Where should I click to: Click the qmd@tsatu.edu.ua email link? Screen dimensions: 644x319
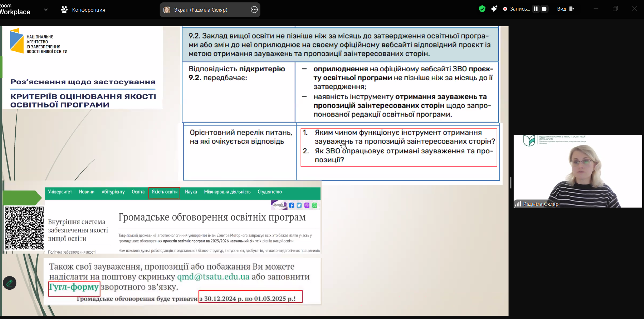tap(213, 277)
